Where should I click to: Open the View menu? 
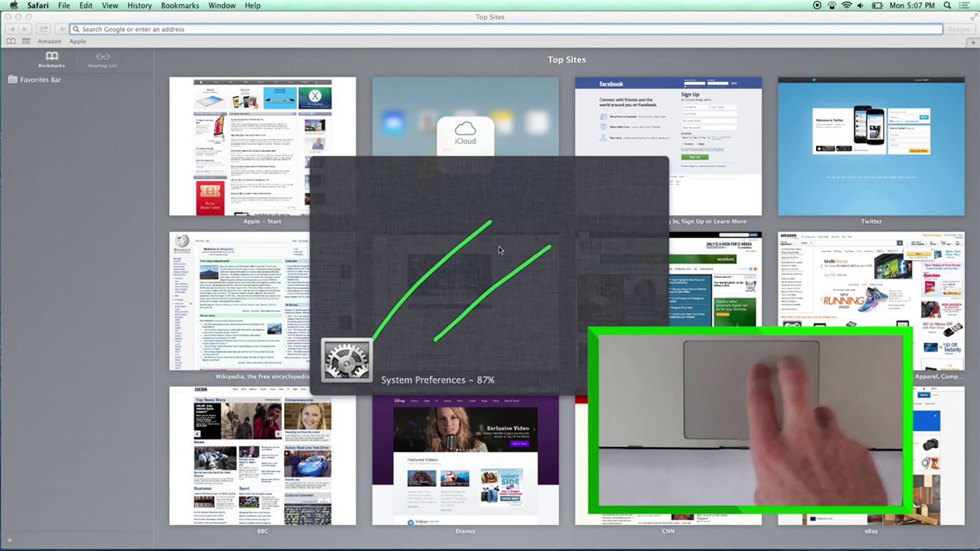click(x=110, y=5)
